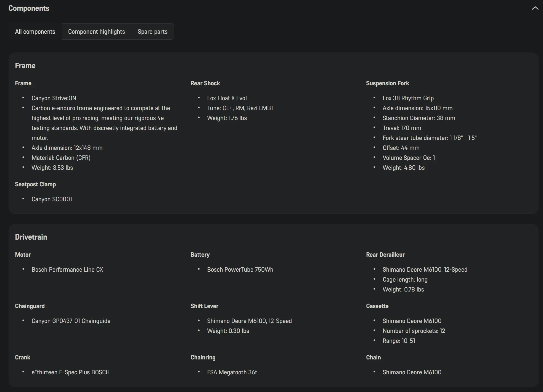This screenshot has width=543, height=392.
Task: Click the Frame section heading
Action: point(25,66)
